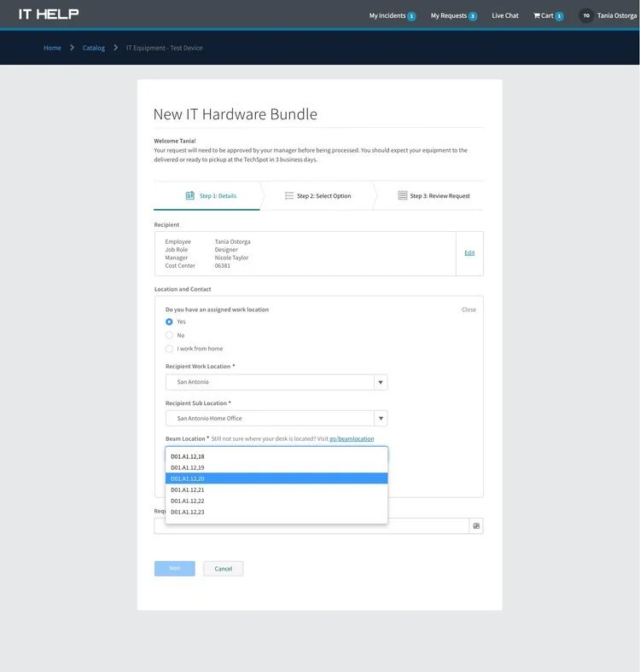The image size is (640, 672).
Task: Click manager name Nicole Taylor
Action: 231,258
